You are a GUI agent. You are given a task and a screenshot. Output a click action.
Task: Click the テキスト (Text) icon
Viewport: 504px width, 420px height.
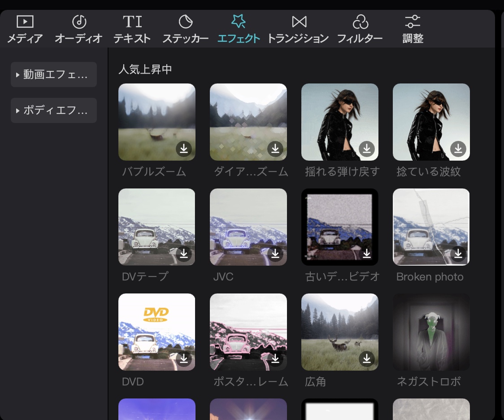coord(132,28)
